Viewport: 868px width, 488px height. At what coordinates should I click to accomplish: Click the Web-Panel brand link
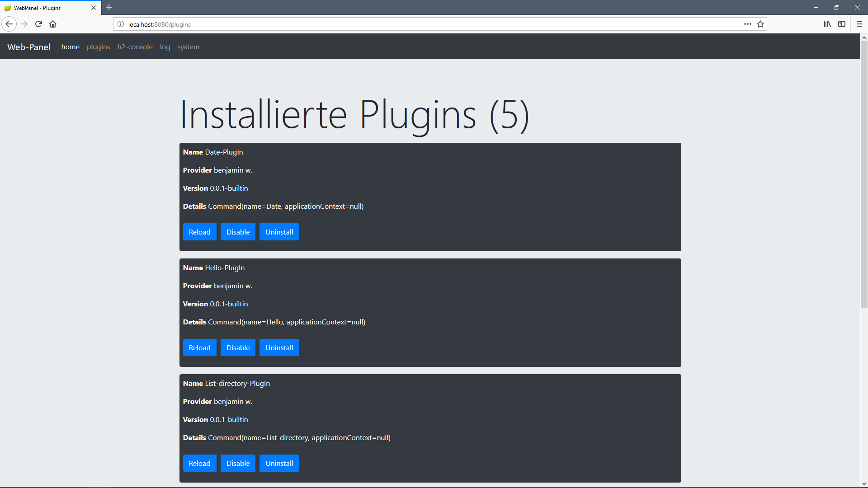click(x=28, y=47)
